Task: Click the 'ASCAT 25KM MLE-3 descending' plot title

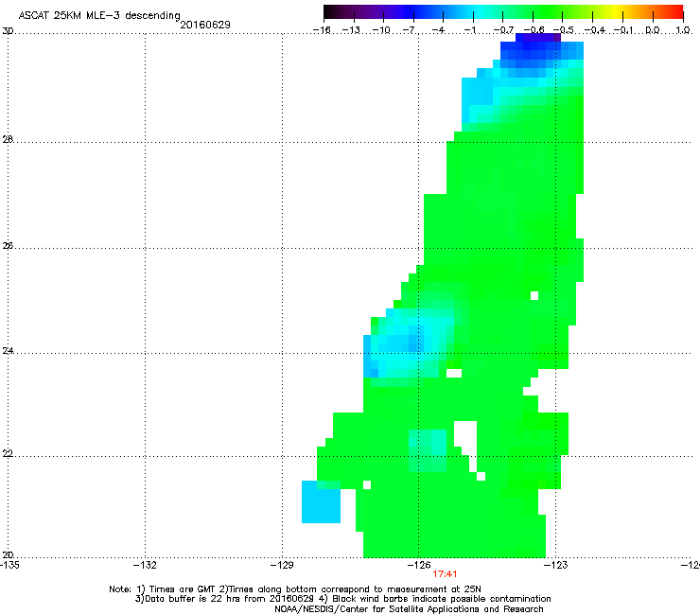Action: 99,15
